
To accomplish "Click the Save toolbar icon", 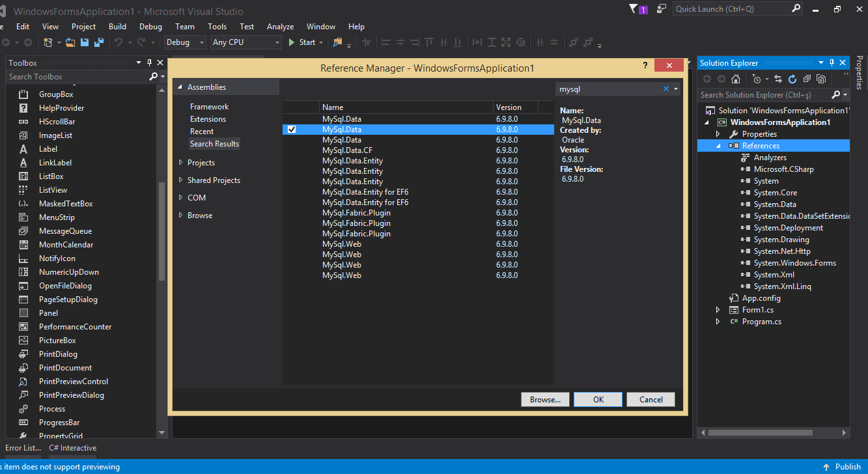I will (85, 42).
